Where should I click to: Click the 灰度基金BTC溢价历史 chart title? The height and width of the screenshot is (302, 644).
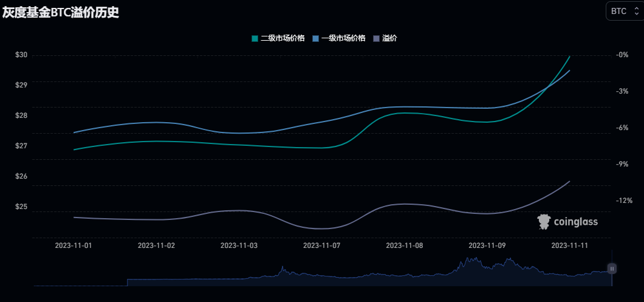(60, 12)
